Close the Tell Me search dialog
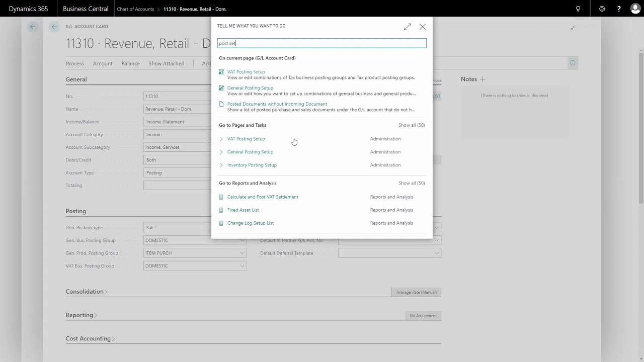 [x=423, y=27]
